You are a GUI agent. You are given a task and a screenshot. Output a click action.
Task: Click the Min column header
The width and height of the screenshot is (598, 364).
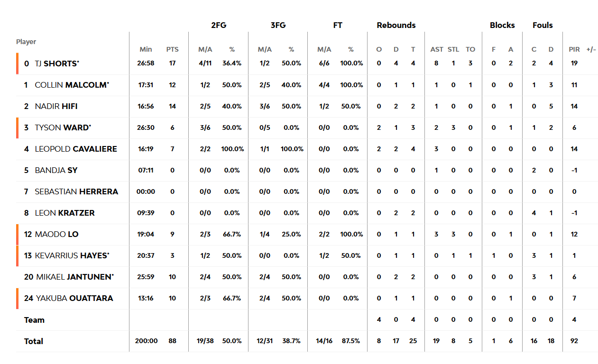coord(146,49)
